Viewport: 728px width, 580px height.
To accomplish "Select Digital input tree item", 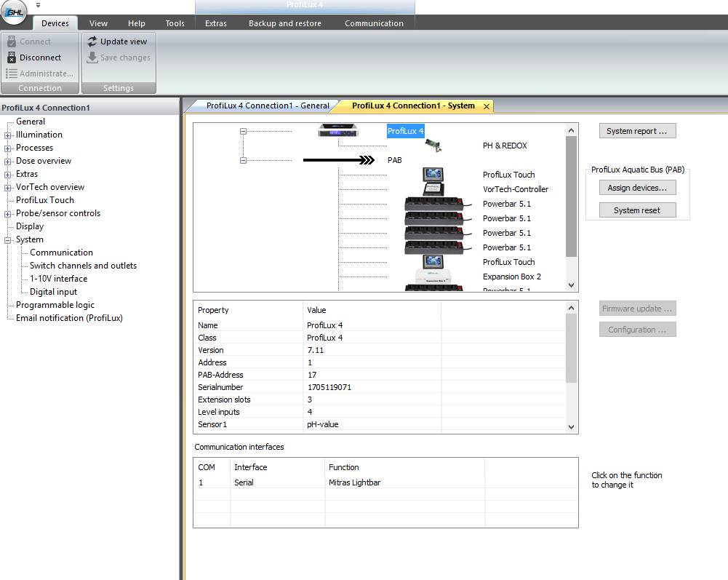I will pyautogui.click(x=53, y=292).
